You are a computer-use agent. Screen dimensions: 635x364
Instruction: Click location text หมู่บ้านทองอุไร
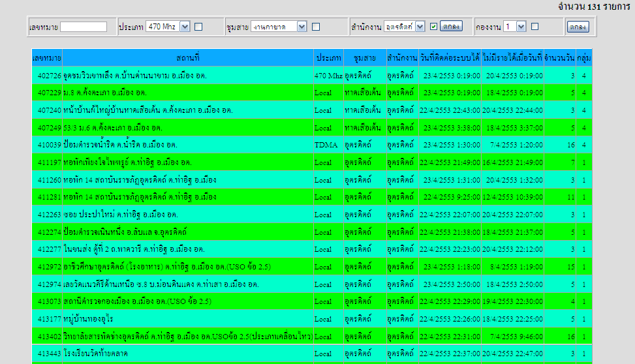[88, 319]
